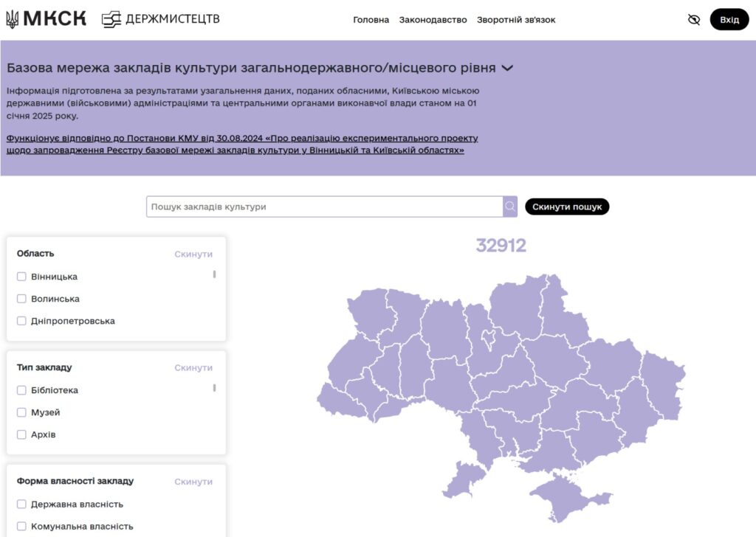Click the Держмистецтв logo icon
Image resolution: width=756 pixels, height=537 pixels.
pyautogui.click(x=111, y=20)
